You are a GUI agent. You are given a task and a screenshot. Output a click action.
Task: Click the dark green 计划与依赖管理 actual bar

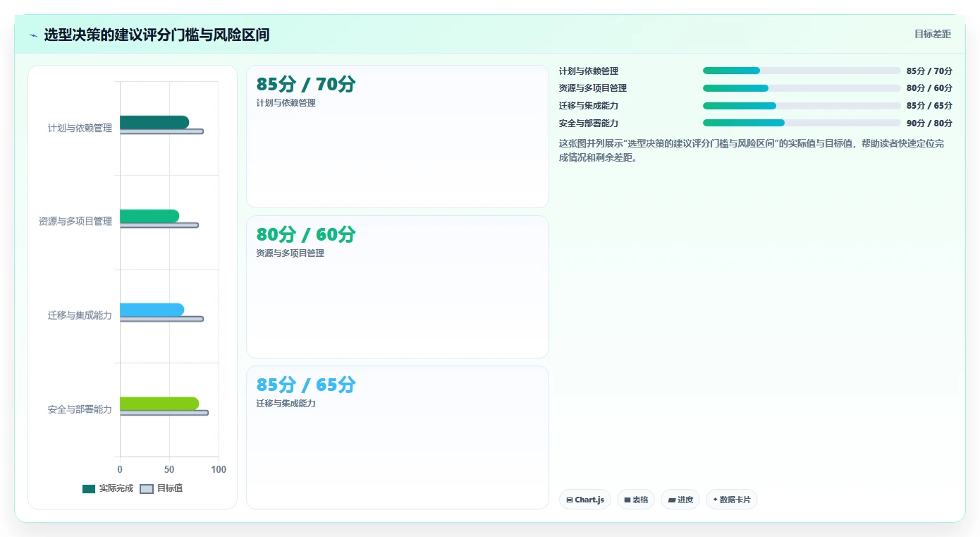pos(154,122)
